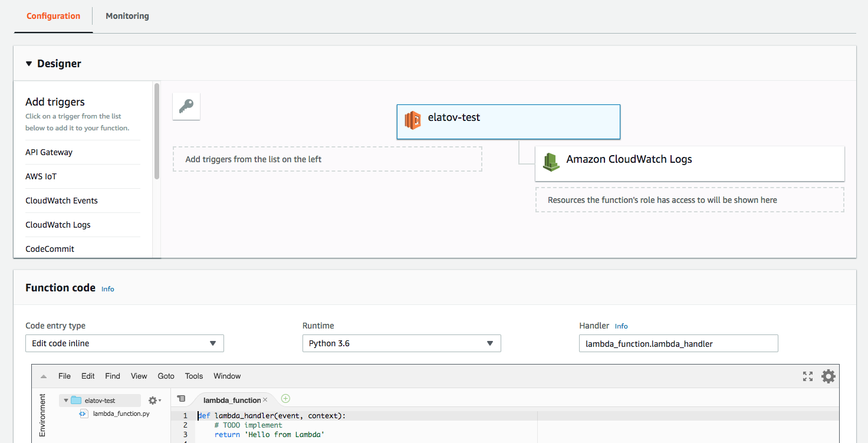This screenshot has height=443, width=868.
Task: Click line number 2 in editor gutter
Action: 185,425
